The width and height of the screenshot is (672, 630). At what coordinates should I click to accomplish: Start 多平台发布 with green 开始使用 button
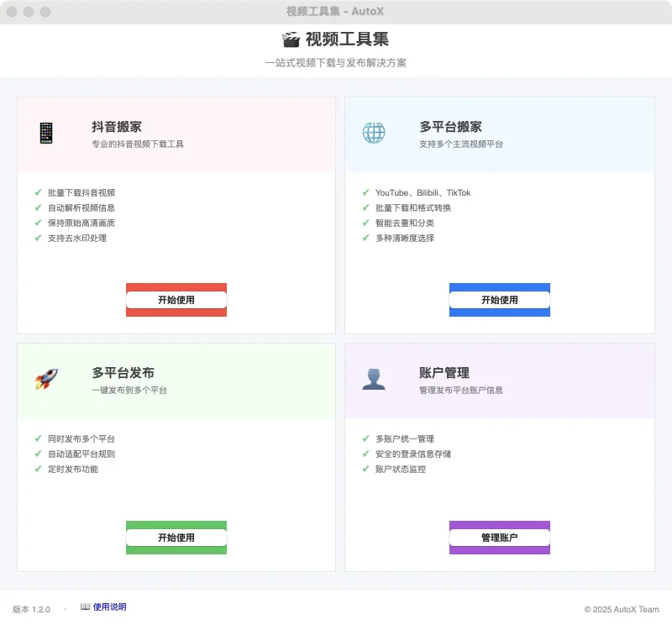pyautogui.click(x=176, y=538)
